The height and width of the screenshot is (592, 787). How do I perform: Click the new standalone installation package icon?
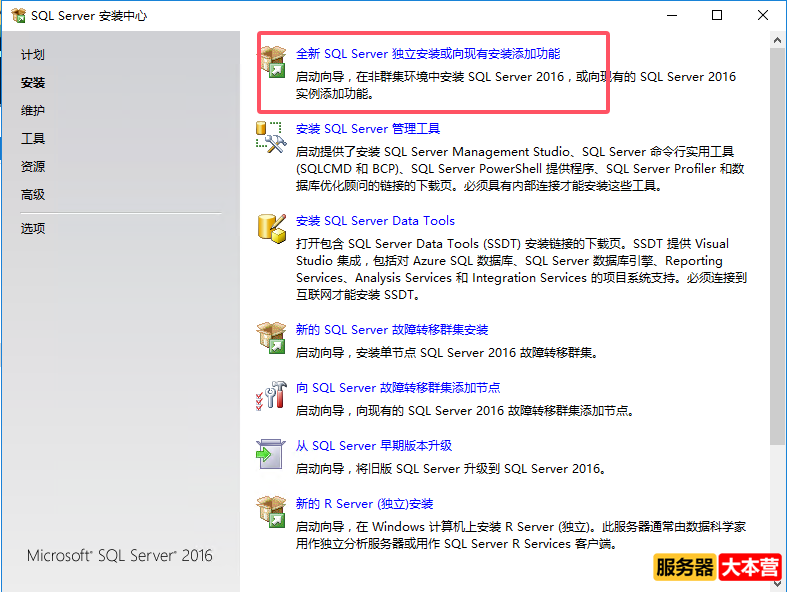coord(273,62)
